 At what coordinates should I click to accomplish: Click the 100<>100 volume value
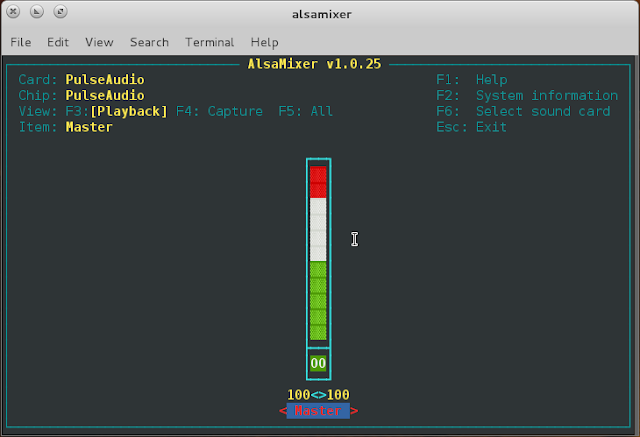click(x=318, y=395)
